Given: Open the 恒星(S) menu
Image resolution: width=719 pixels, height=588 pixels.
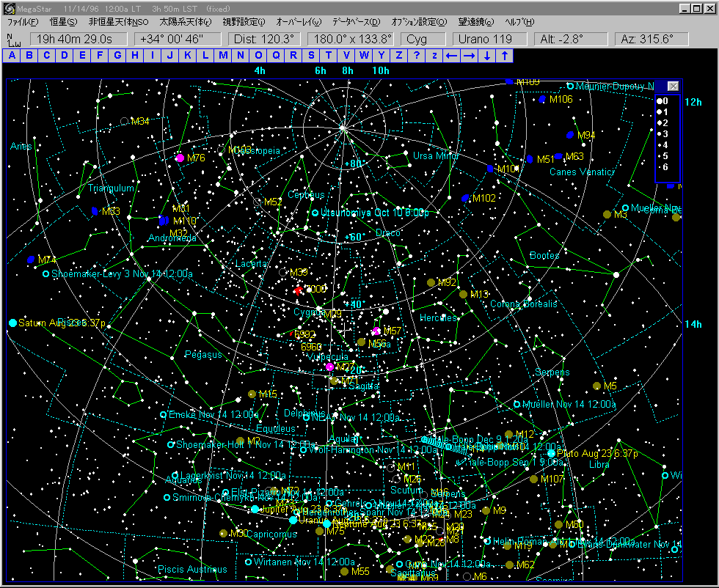Looking at the screenshot, I should tap(64, 22).
